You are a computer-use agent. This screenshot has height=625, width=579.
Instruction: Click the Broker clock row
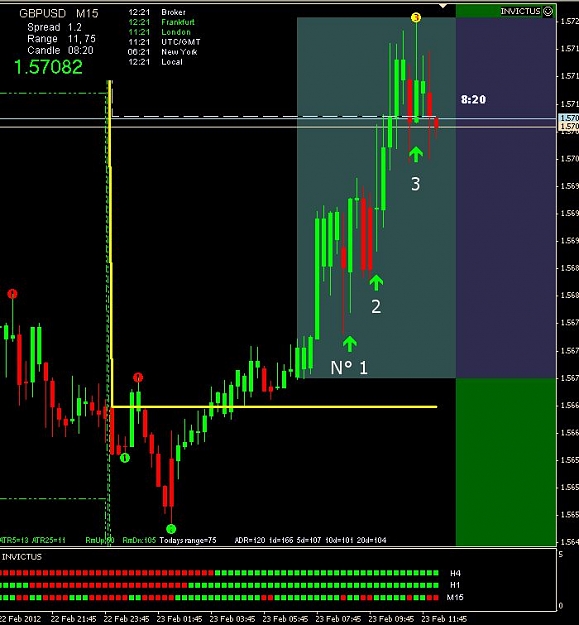pos(157,12)
